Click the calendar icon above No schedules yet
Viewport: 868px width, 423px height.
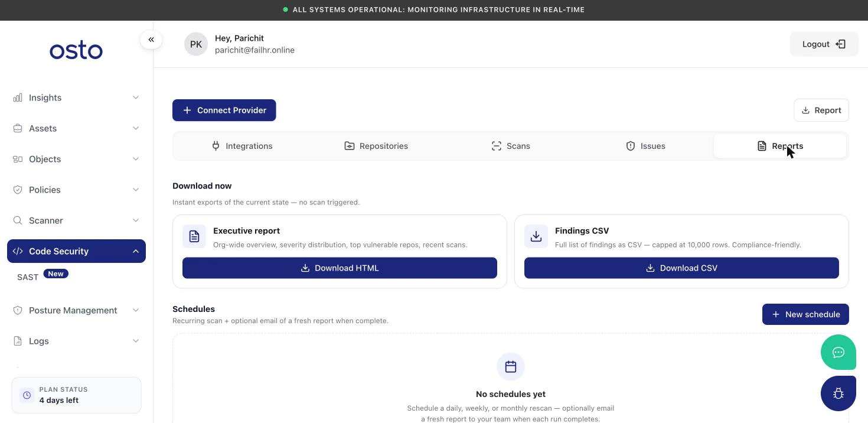point(511,367)
